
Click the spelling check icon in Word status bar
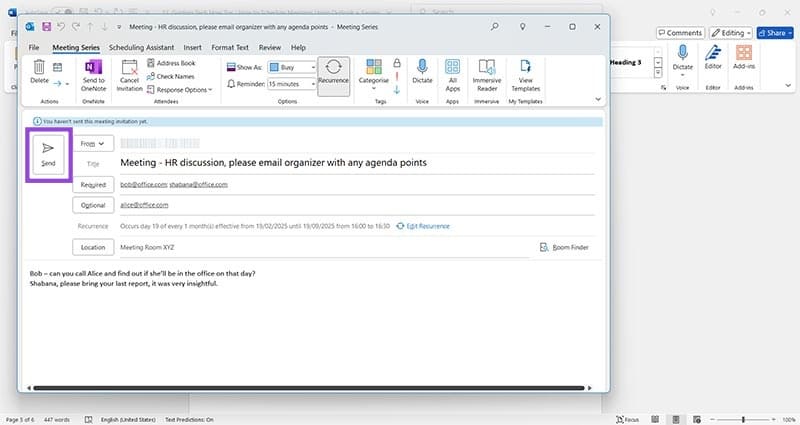pos(88,419)
